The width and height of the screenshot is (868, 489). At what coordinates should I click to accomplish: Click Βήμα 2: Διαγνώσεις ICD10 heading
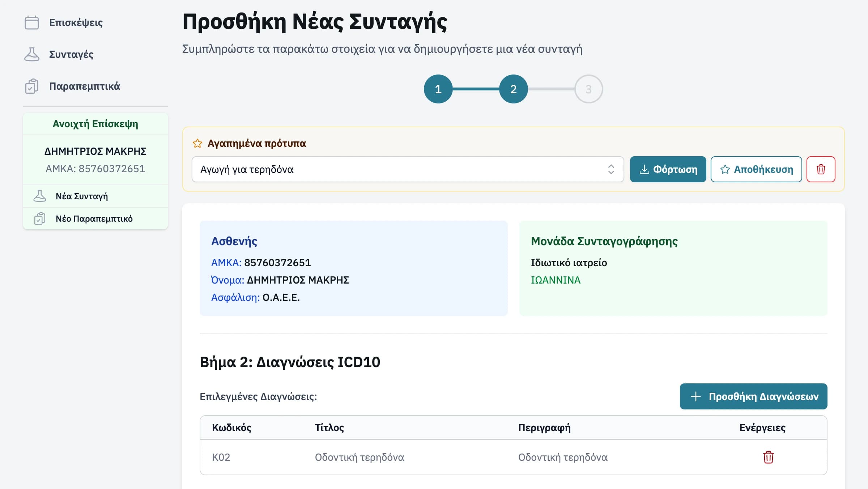(290, 362)
